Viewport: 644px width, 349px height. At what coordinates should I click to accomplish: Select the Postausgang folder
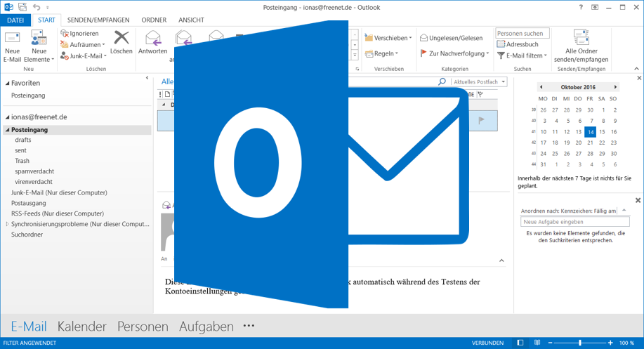click(x=28, y=203)
